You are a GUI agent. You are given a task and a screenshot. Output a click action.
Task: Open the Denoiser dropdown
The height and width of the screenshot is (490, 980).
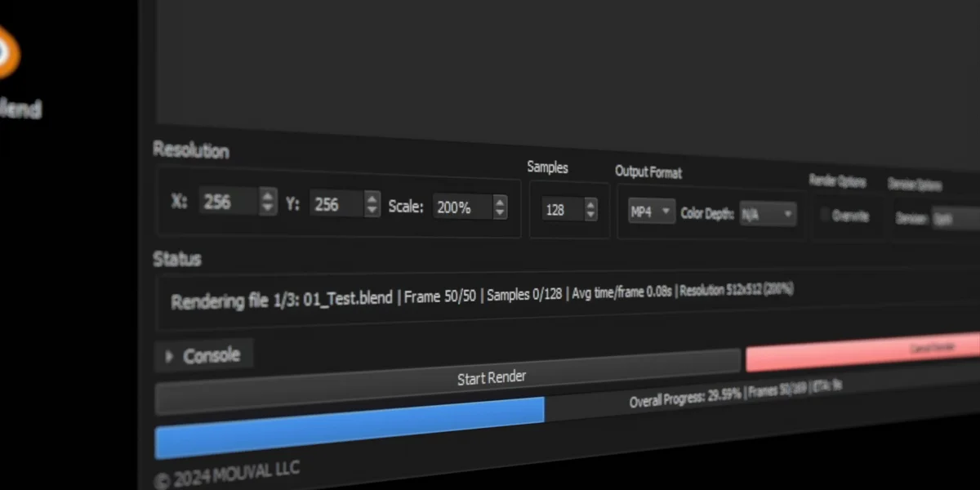tap(955, 218)
